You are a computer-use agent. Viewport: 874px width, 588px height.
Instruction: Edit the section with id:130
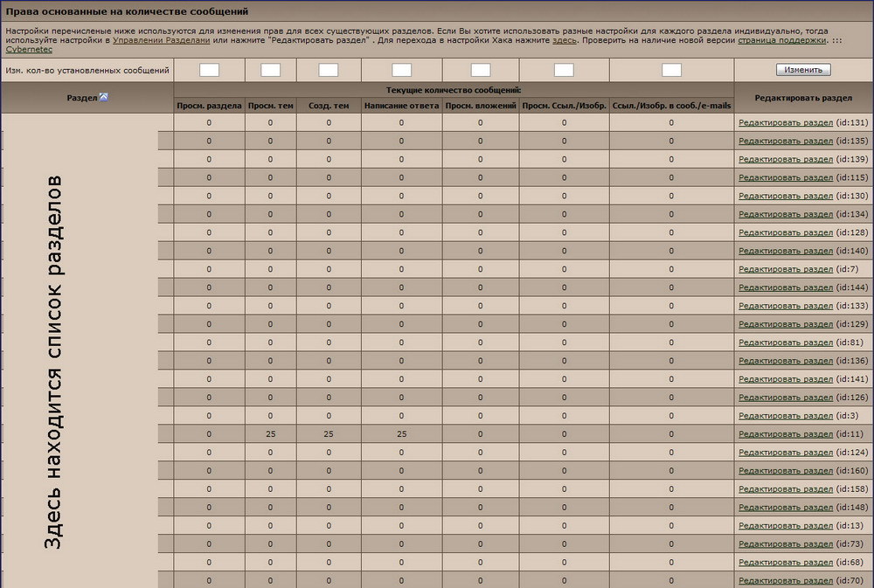coord(786,197)
